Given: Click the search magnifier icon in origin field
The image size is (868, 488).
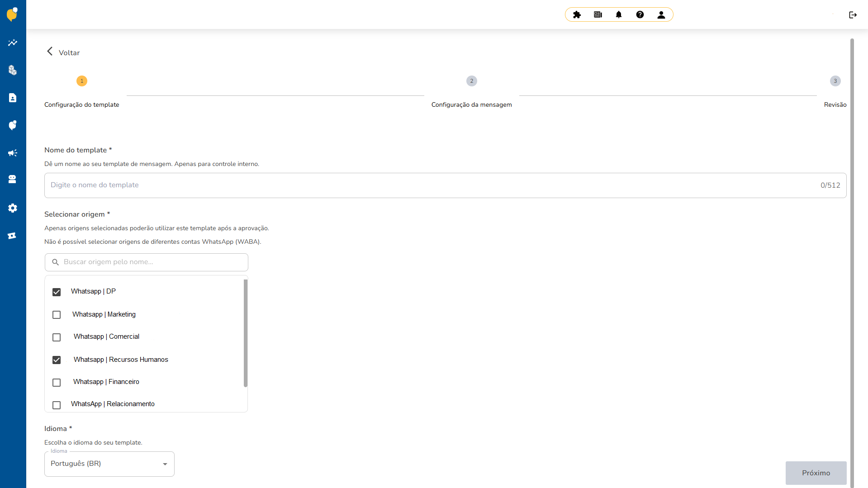Looking at the screenshot, I should [x=56, y=262].
